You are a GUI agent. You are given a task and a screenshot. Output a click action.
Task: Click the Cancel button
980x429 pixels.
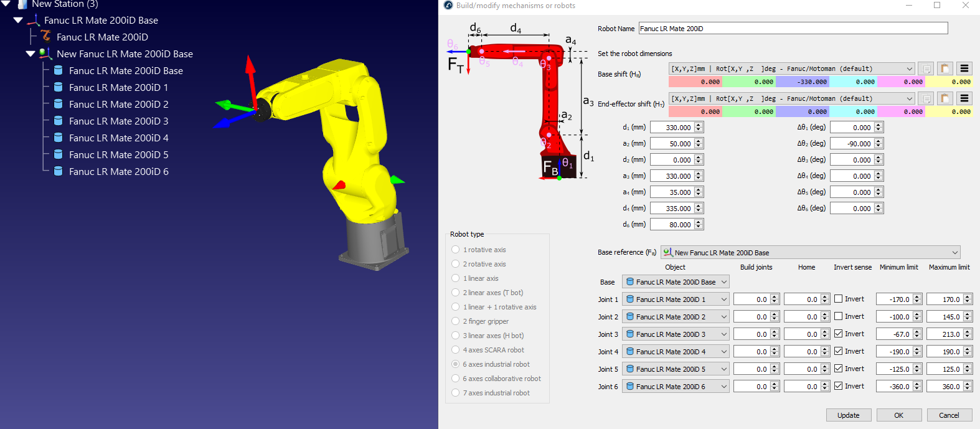948,415
